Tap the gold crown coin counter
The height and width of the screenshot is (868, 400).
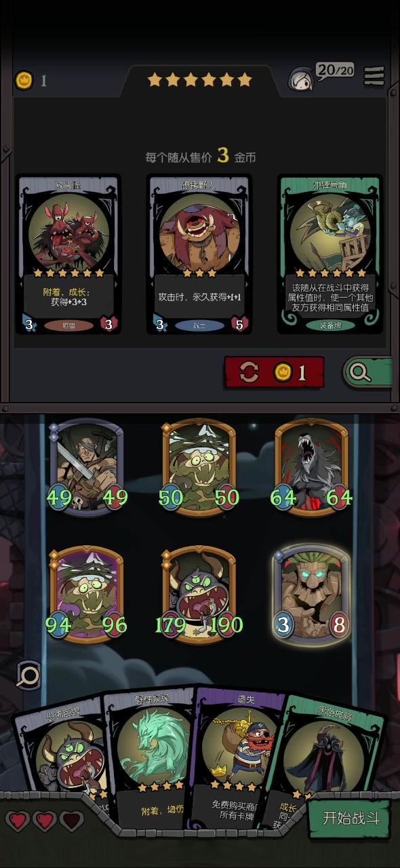pyautogui.click(x=31, y=81)
